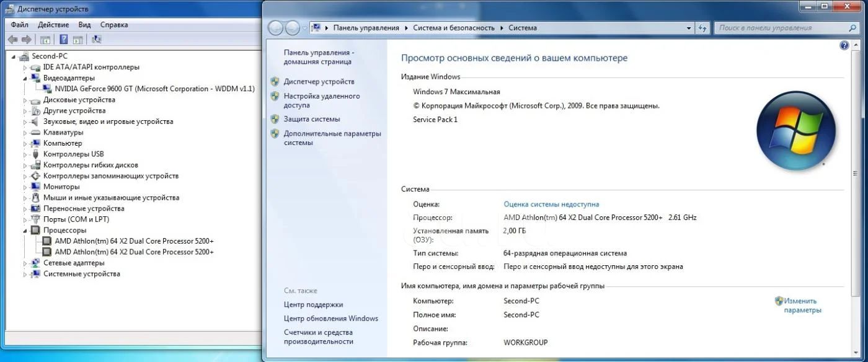Click shield icon beside Диспетчер устройств link

[x=275, y=81]
